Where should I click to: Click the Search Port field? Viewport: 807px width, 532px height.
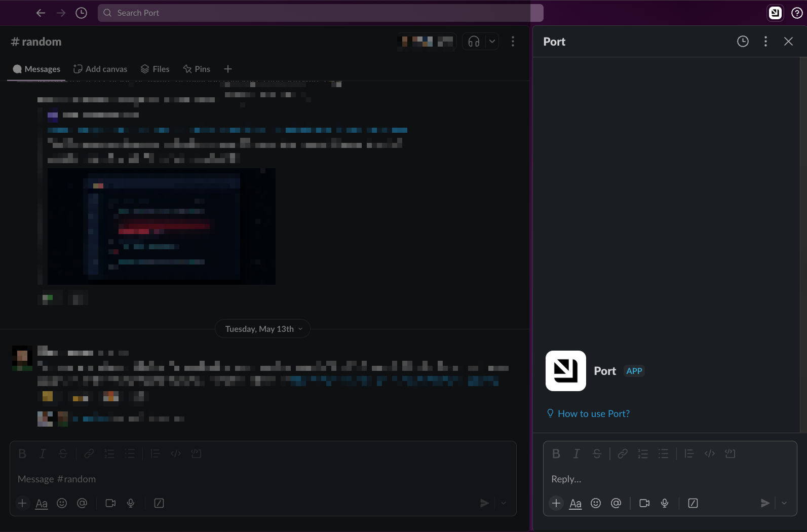(x=320, y=13)
